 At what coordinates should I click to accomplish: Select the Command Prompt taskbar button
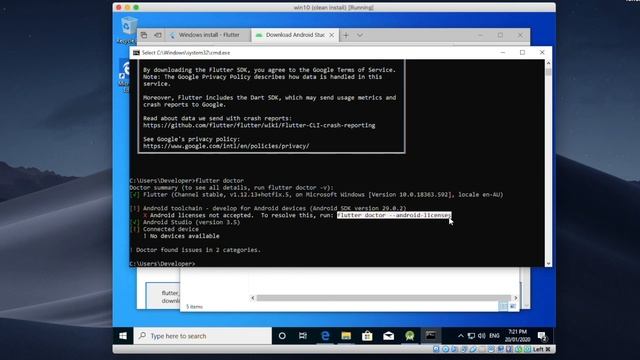coord(431,336)
